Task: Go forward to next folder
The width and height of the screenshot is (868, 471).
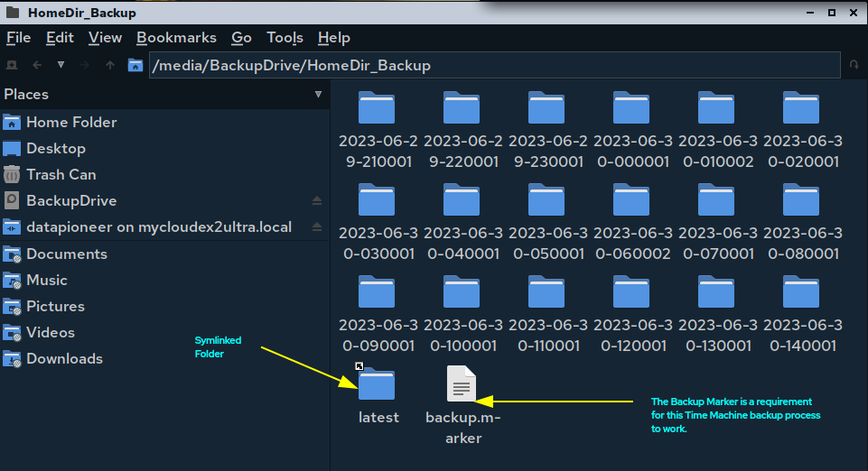Action: [x=85, y=65]
